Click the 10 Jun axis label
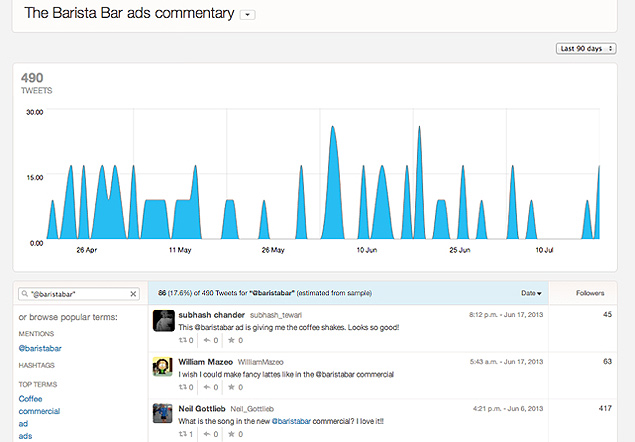This screenshot has width=635, height=442. point(367,250)
